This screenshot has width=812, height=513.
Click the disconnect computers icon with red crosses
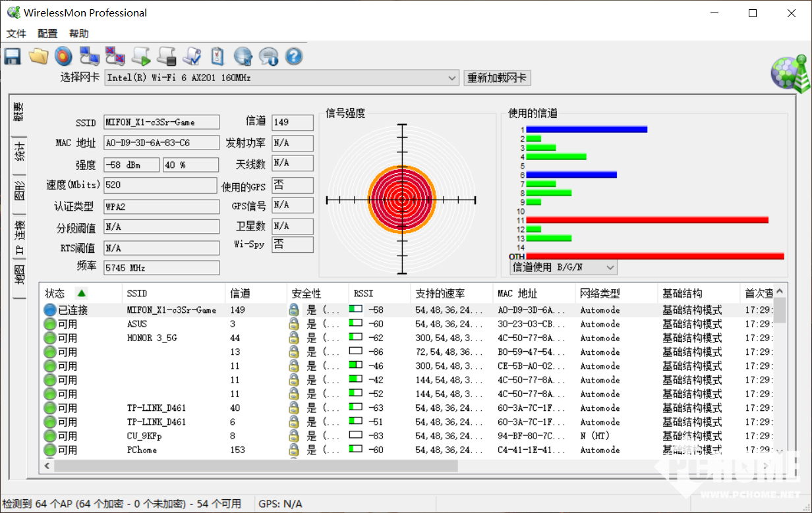pyautogui.click(x=115, y=57)
